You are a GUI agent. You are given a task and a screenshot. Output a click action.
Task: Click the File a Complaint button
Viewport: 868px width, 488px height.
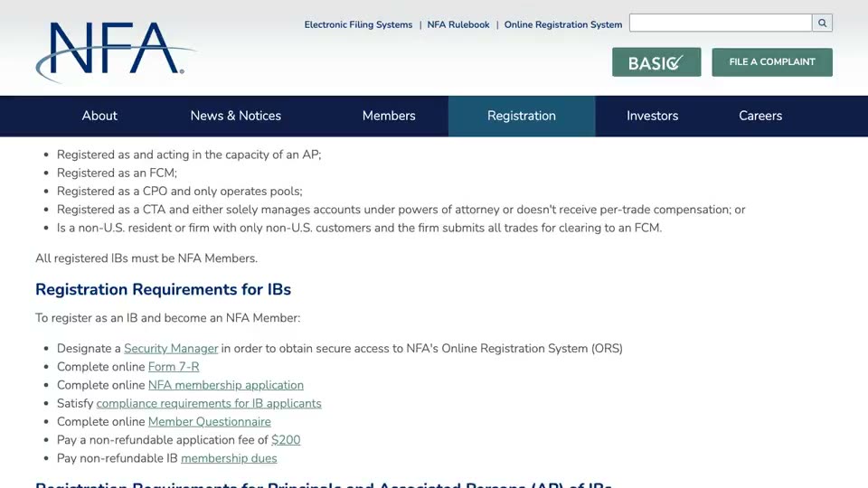772,62
